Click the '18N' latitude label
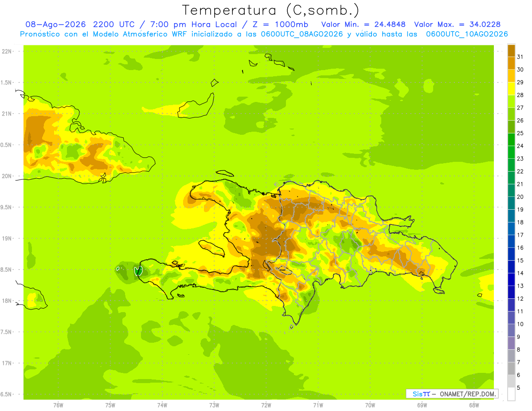This screenshot has width=532, height=411. [x=7, y=301]
